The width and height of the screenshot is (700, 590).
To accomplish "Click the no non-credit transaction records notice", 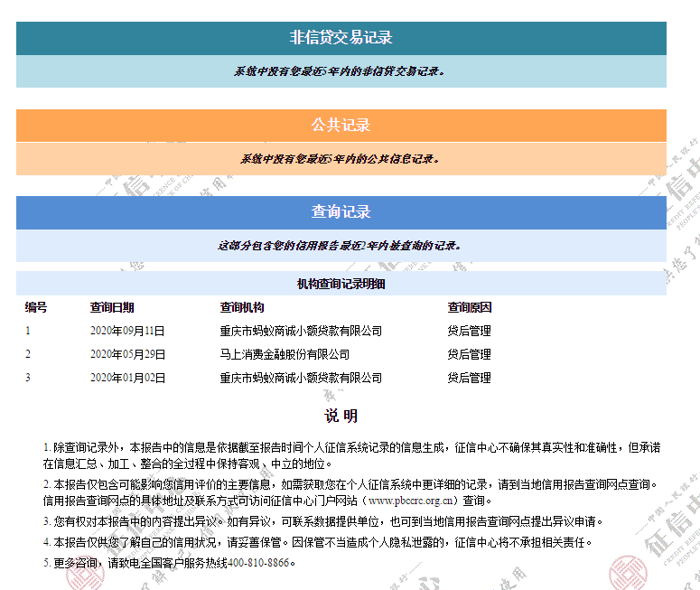I will click(340, 71).
